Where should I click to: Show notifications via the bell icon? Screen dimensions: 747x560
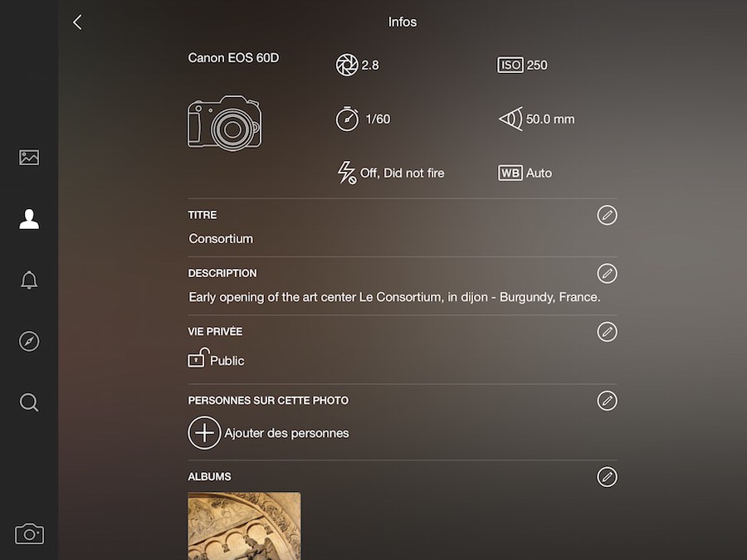tap(29, 280)
